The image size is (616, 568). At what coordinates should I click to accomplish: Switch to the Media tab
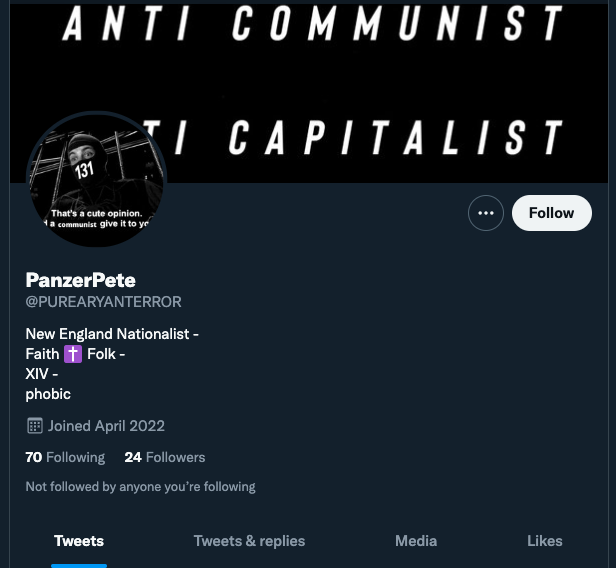[416, 541]
